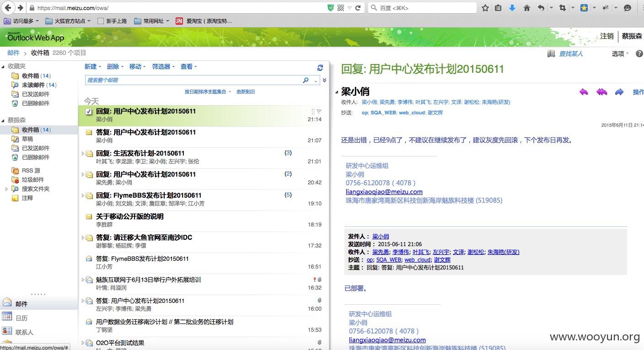Switch to the Mail (邮件) module
The width and height of the screenshot is (644, 350).
click(39, 303)
